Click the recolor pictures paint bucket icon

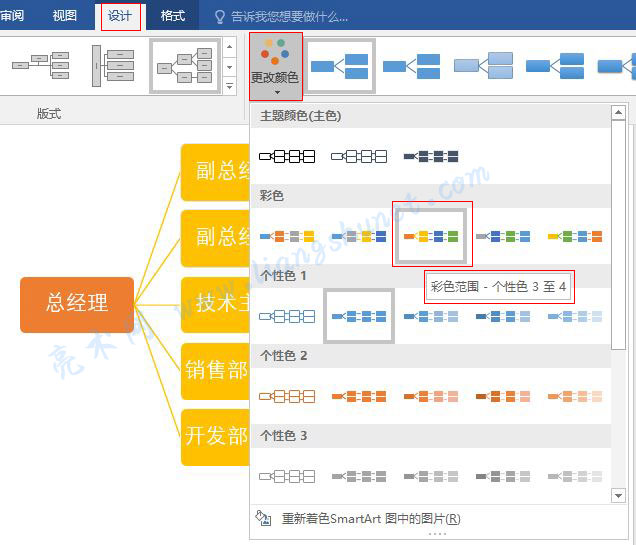click(263, 518)
